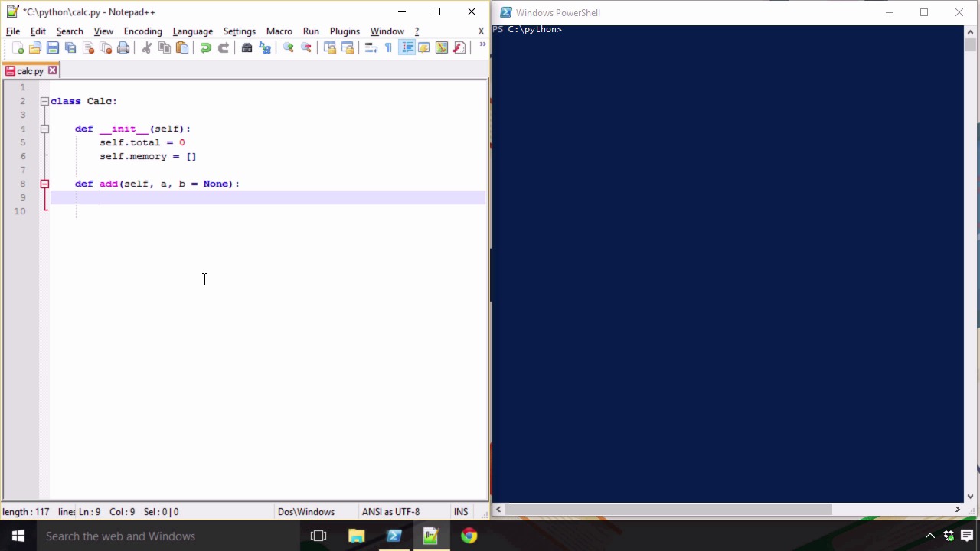Collapse the __init__ method fold marker

(x=44, y=129)
